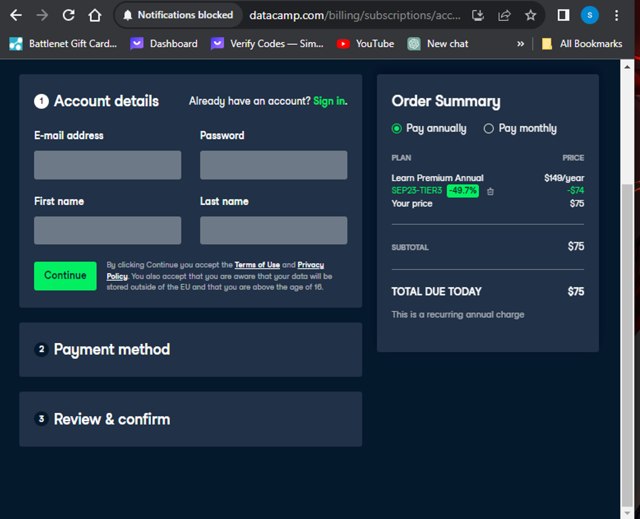Open the Chrome three-dot menu

[616, 16]
